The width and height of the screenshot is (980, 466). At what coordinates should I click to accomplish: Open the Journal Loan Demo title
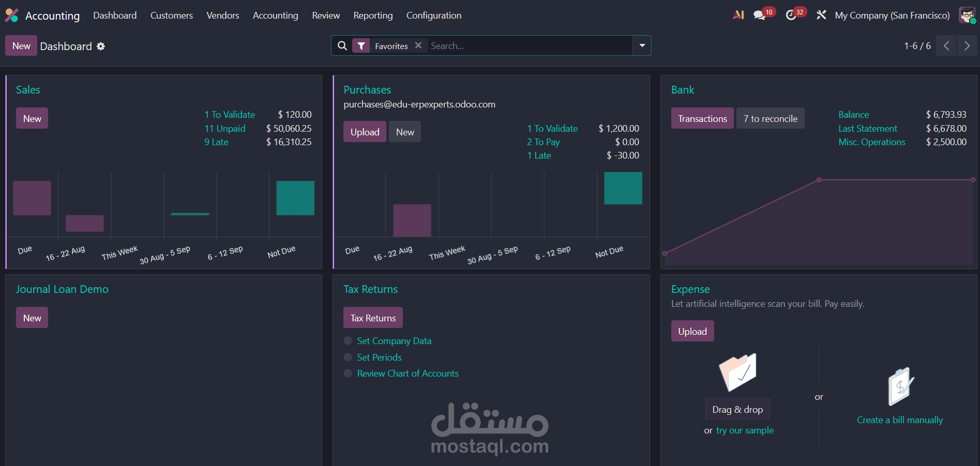pos(62,289)
